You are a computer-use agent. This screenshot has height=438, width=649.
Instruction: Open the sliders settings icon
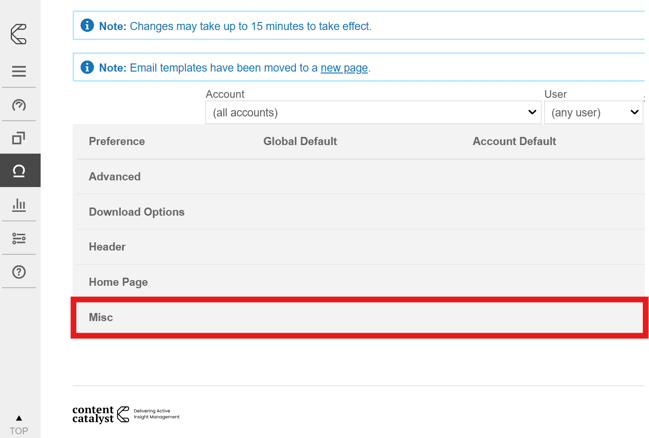coord(19,238)
